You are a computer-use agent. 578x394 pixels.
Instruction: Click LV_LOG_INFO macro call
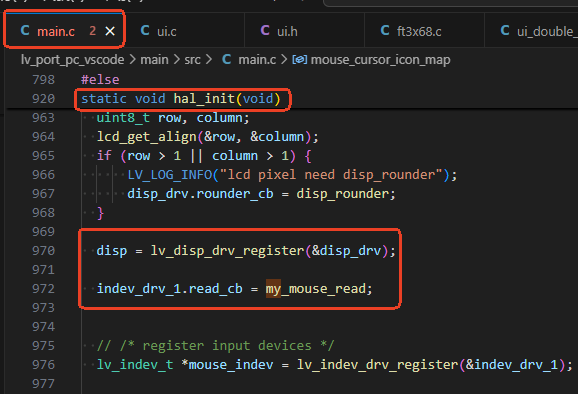[x=170, y=175]
